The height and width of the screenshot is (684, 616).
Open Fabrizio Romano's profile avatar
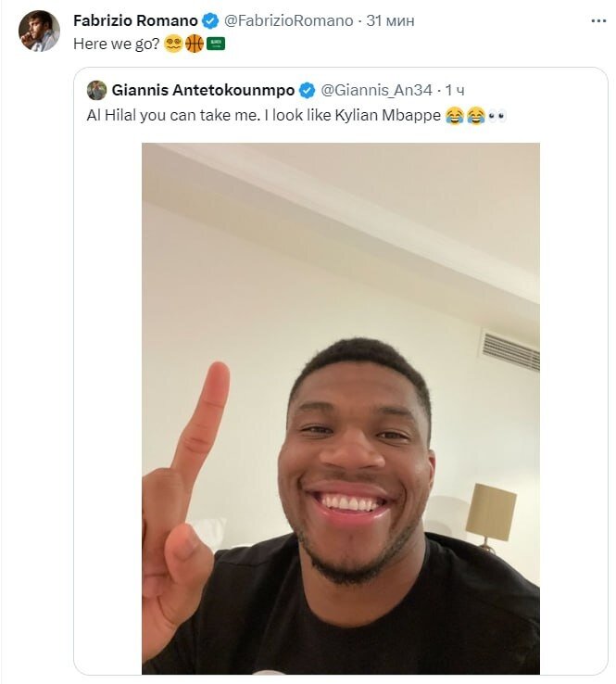tap(39, 31)
